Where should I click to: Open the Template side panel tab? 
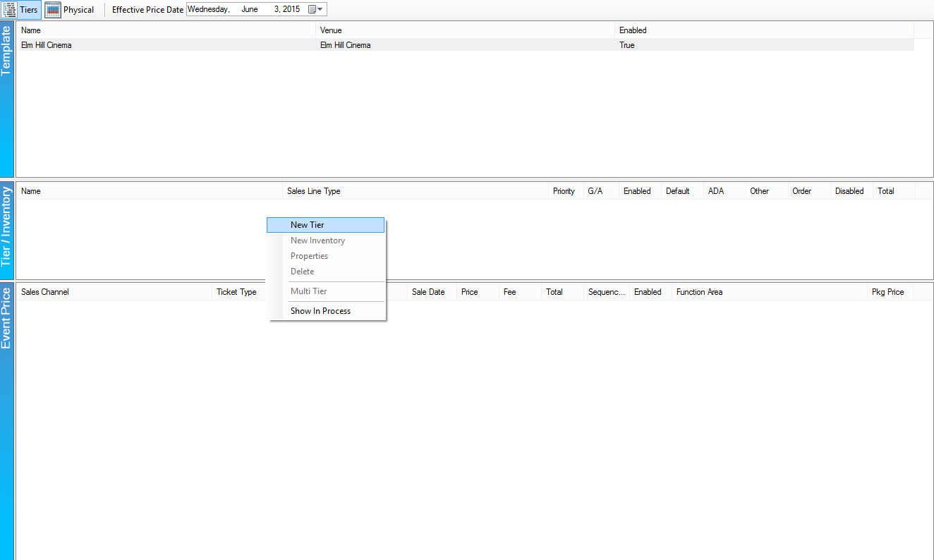click(6, 99)
